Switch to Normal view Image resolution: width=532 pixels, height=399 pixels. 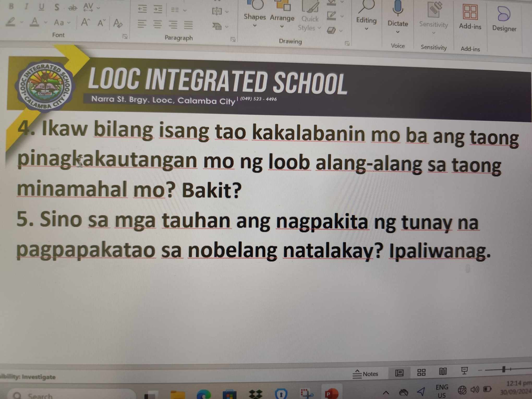[399, 373]
